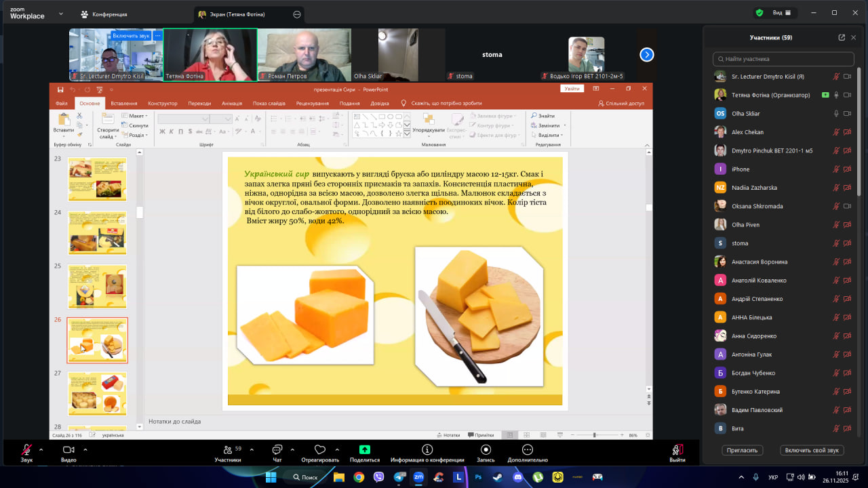
Task: Toggle the Participants panel from toolbar
Action: 228,450
